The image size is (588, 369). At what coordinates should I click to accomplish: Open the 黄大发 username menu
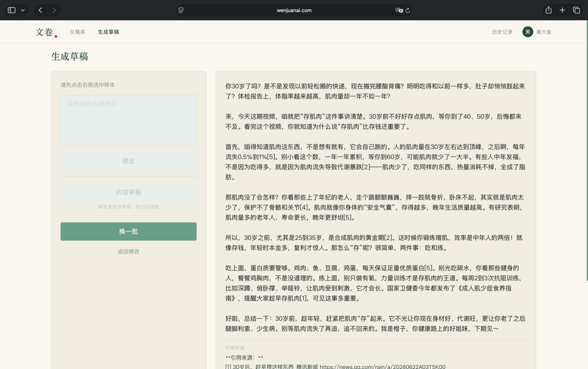(x=544, y=32)
